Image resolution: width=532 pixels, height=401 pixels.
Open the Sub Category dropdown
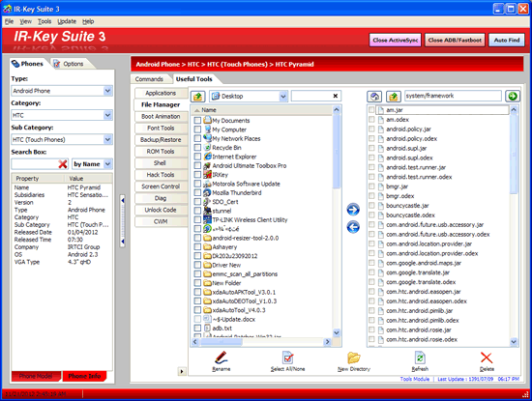pyautogui.click(x=107, y=139)
